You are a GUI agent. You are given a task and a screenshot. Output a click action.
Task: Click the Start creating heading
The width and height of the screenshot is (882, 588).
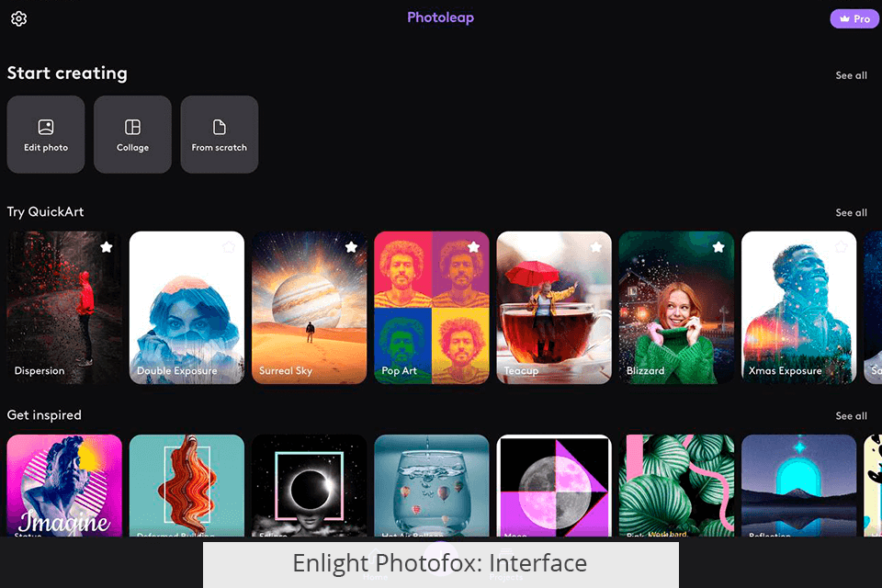(x=67, y=73)
